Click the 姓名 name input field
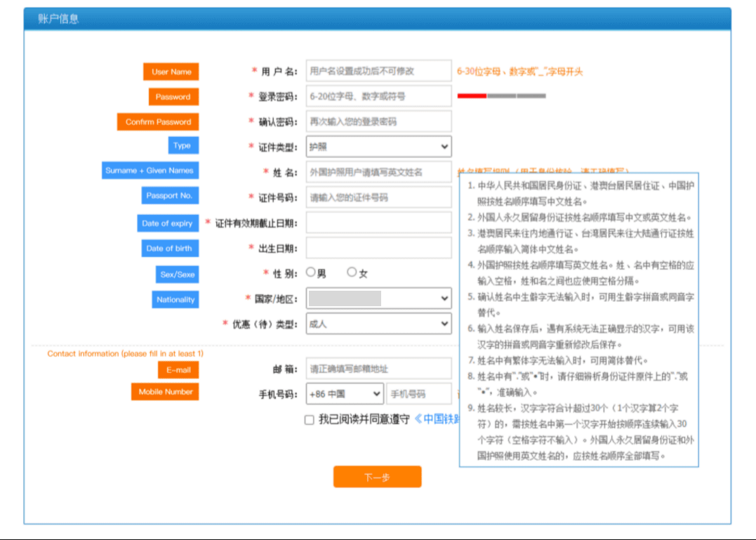This screenshot has height=540, width=756. tap(378, 172)
